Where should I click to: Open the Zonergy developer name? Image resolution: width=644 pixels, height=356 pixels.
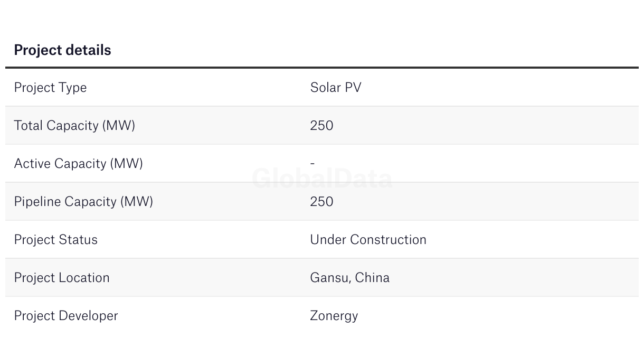[x=334, y=316]
